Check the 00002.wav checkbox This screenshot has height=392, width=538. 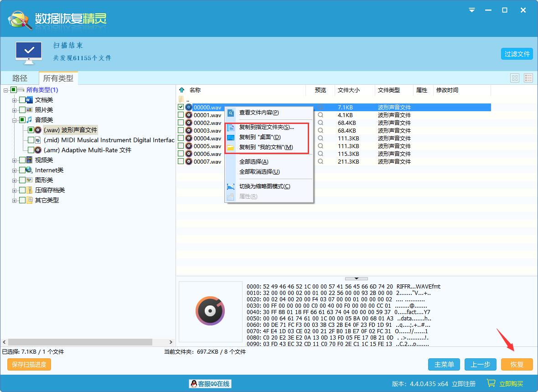click(181, 123)
